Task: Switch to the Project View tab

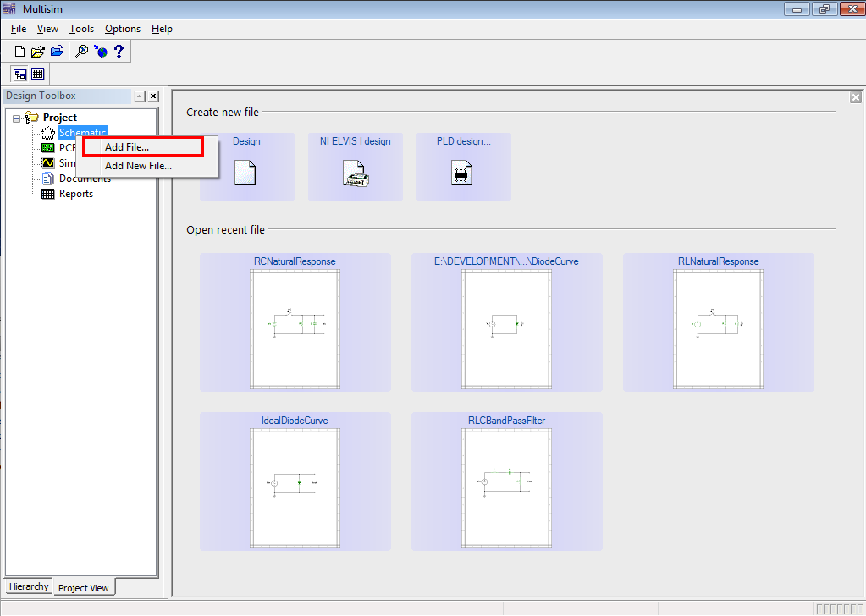Action: [84, 588]
